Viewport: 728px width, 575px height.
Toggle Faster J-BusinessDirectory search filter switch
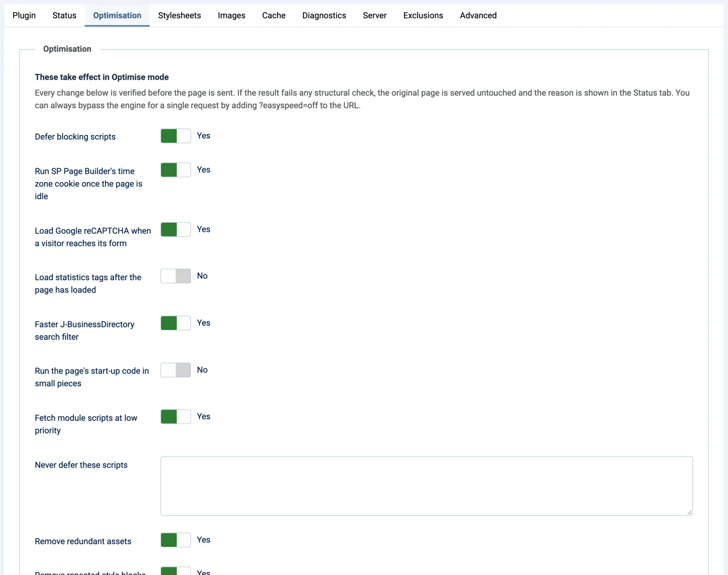tap(176, 323)
